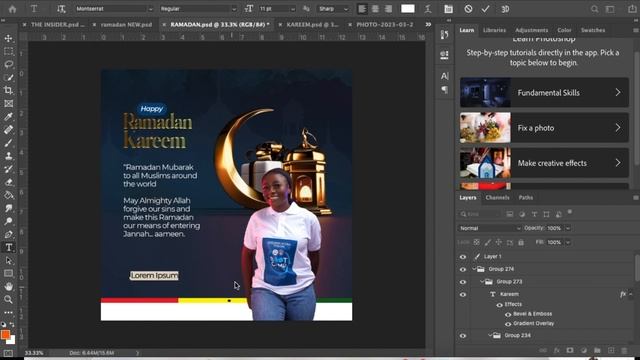Open the Channels panel tab

click(497, 198)
